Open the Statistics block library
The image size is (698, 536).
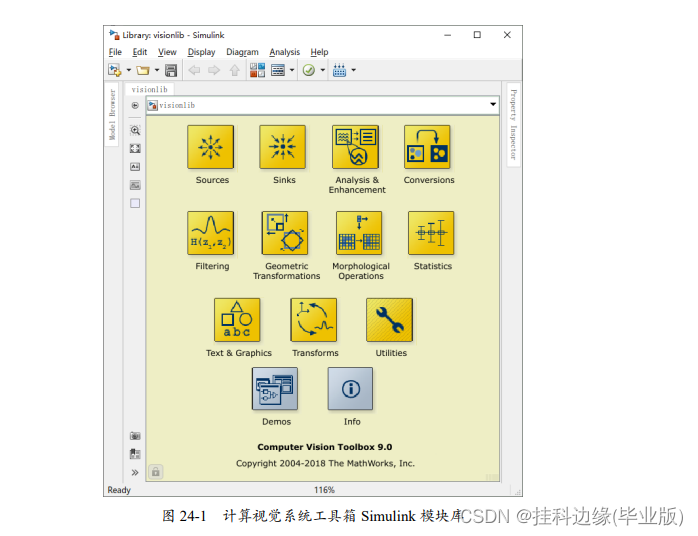[x=431, y=233]
